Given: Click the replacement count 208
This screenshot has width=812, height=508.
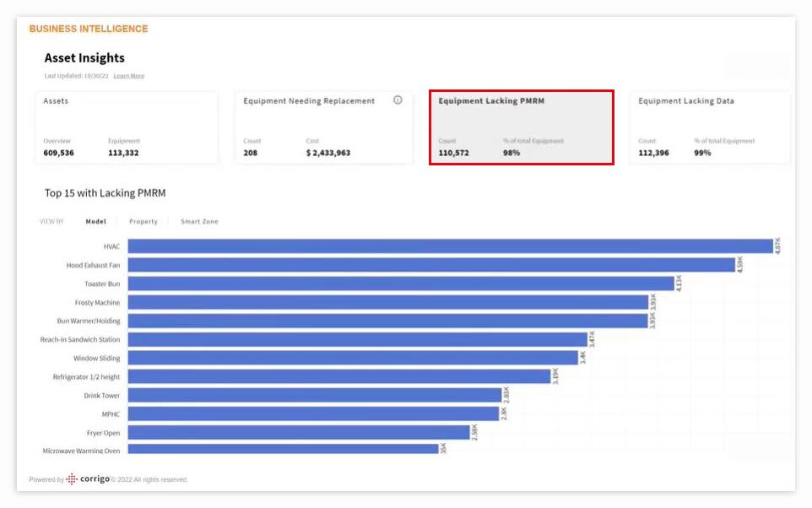Looking at the screenshot, I should pos(250,153).
